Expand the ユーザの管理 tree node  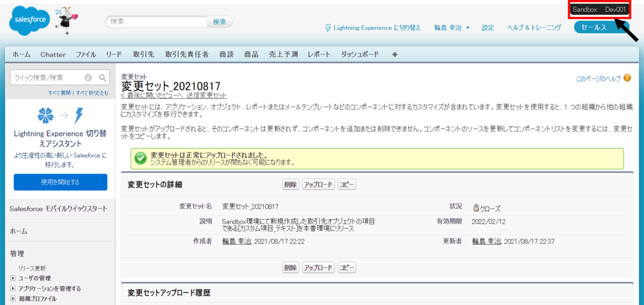click(x=13, y=278)
